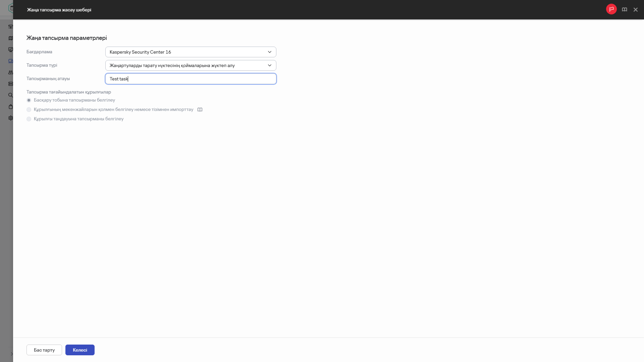Click the task name field containing 'Test task'
Screen dimensions: 644x362
coord(190,79)
